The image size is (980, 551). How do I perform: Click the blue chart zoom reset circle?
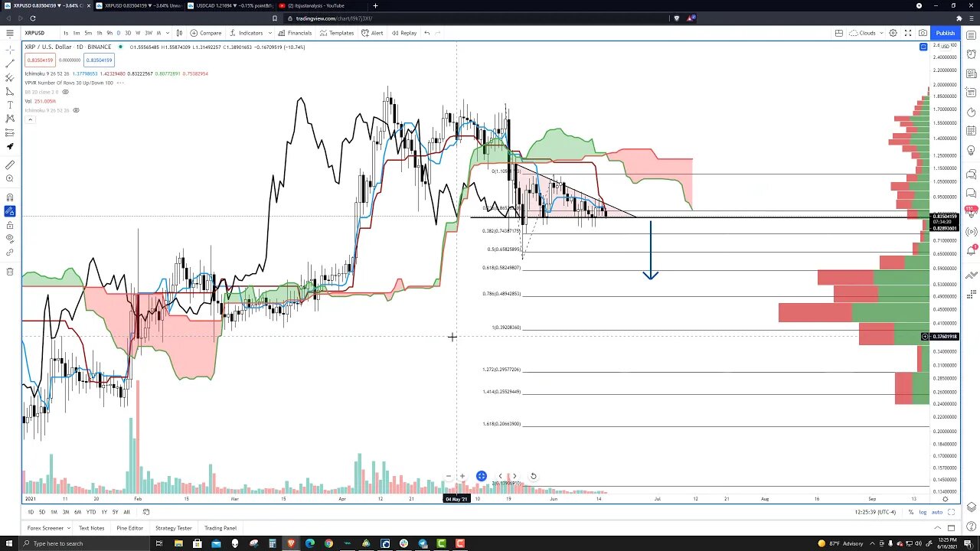(481, 476)
